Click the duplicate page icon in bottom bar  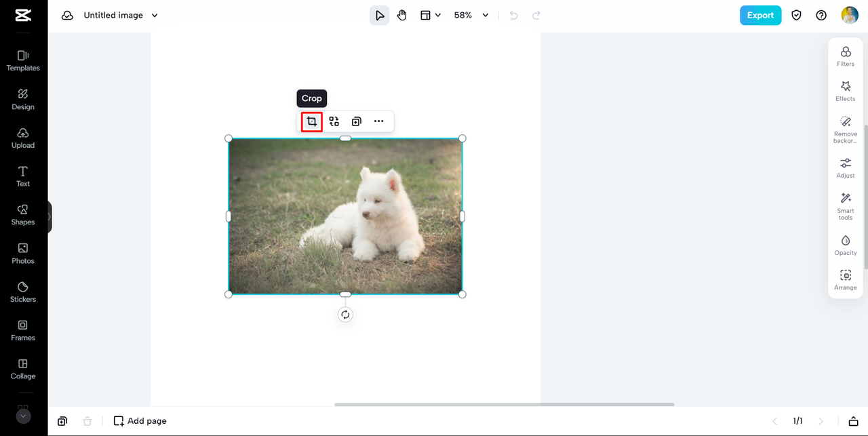click(62, 421)
